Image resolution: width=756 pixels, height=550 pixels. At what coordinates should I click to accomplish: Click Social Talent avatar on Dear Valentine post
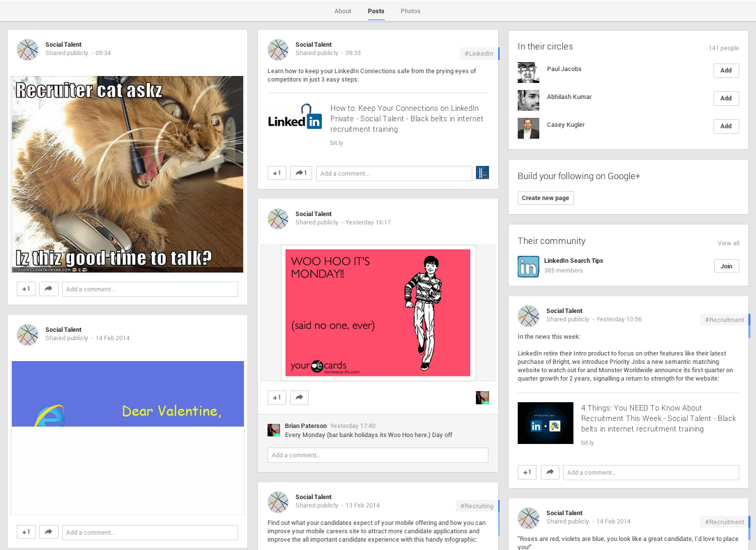[27, 335]
